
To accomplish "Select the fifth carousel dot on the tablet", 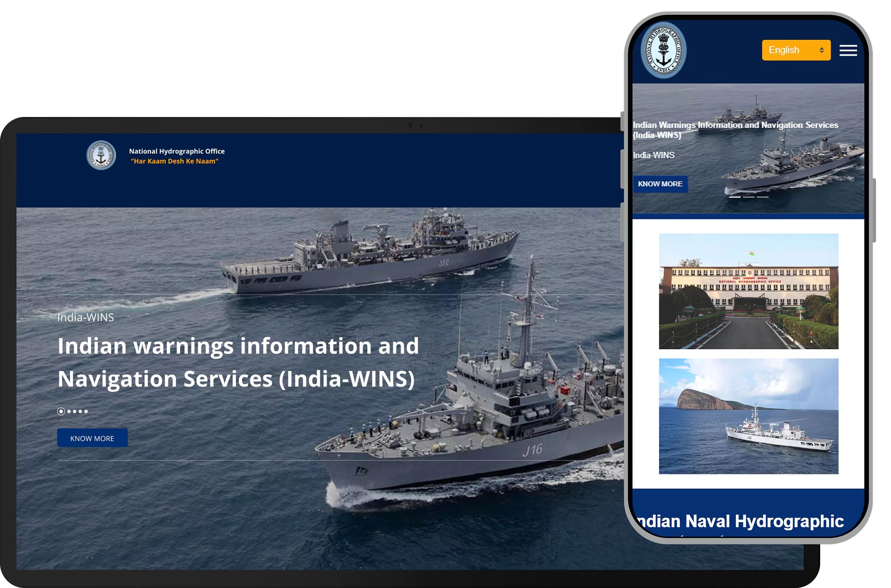I will pos(86,411).
